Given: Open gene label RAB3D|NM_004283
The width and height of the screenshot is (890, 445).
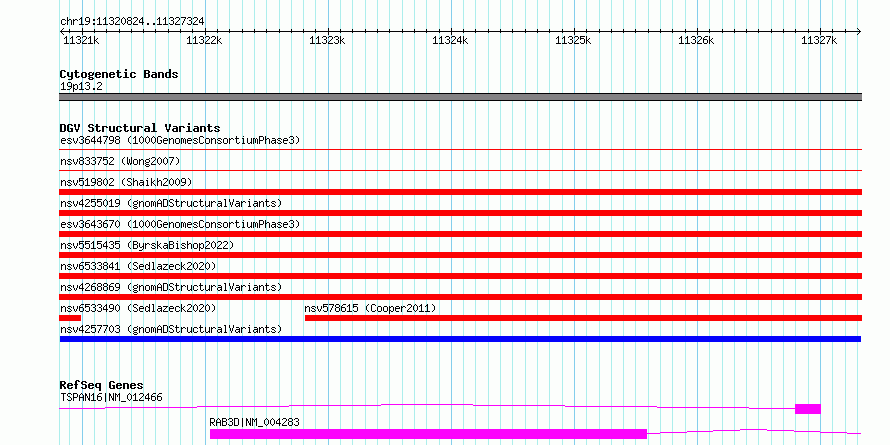Looking at the screenshot, I should [254, 422].
